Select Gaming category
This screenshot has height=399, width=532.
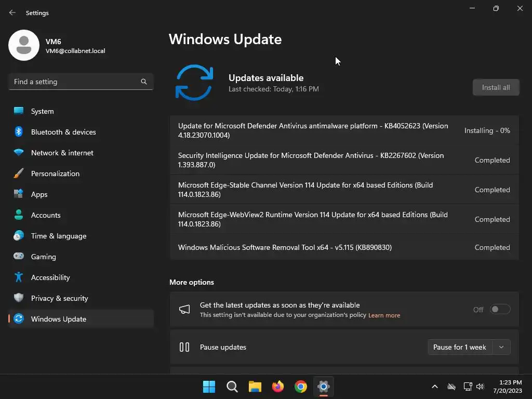coord(81,256)
